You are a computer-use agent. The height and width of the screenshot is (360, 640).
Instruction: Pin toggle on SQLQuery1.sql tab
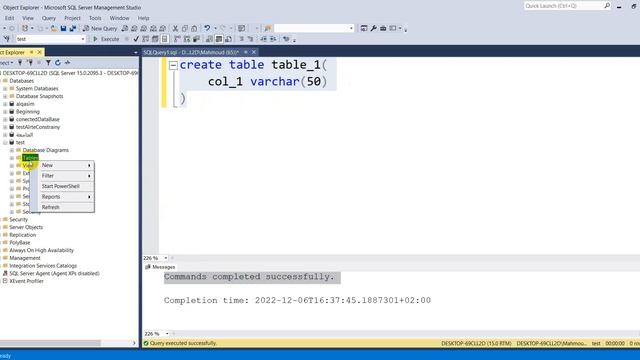246,52
